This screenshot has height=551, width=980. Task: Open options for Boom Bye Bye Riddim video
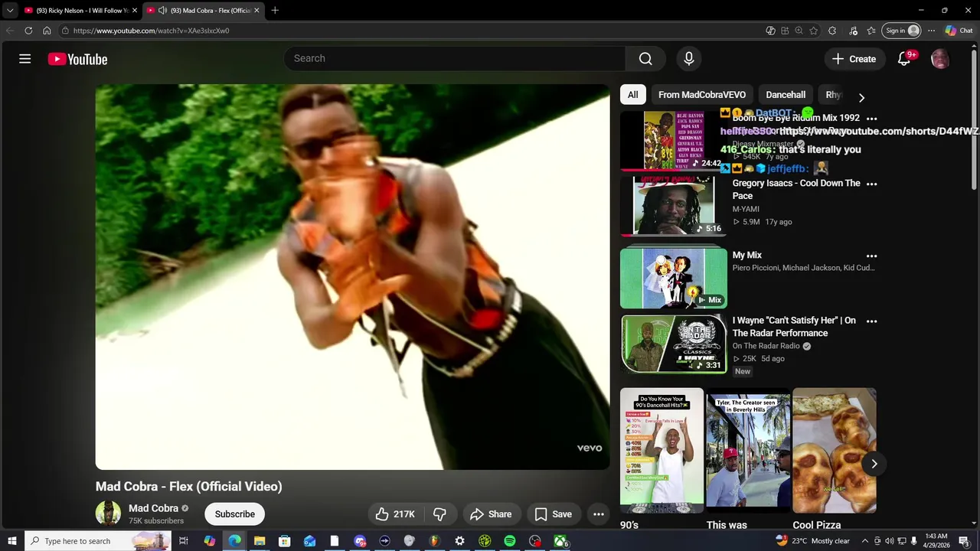(871, 119)
